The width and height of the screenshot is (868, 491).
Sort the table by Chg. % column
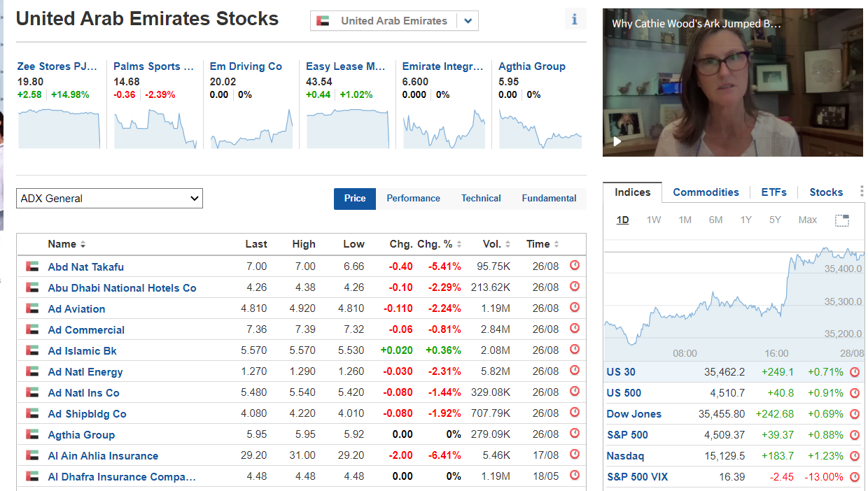pos(440,244)
